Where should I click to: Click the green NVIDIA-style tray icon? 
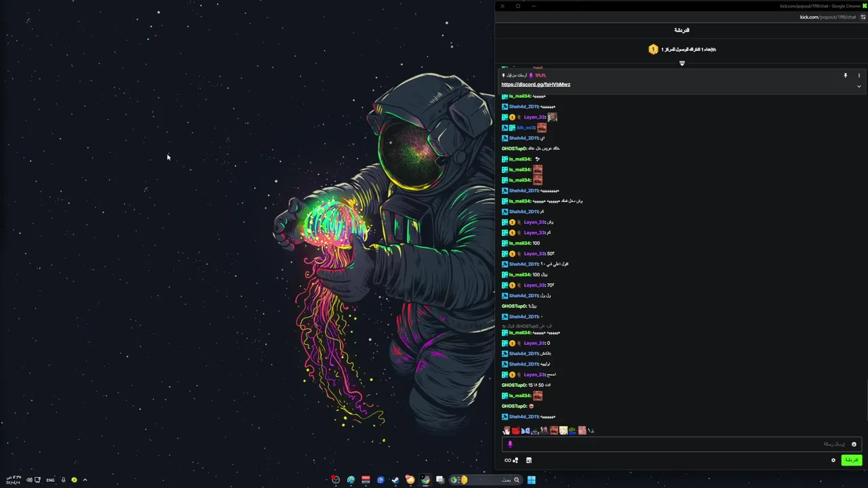point(74,480)
